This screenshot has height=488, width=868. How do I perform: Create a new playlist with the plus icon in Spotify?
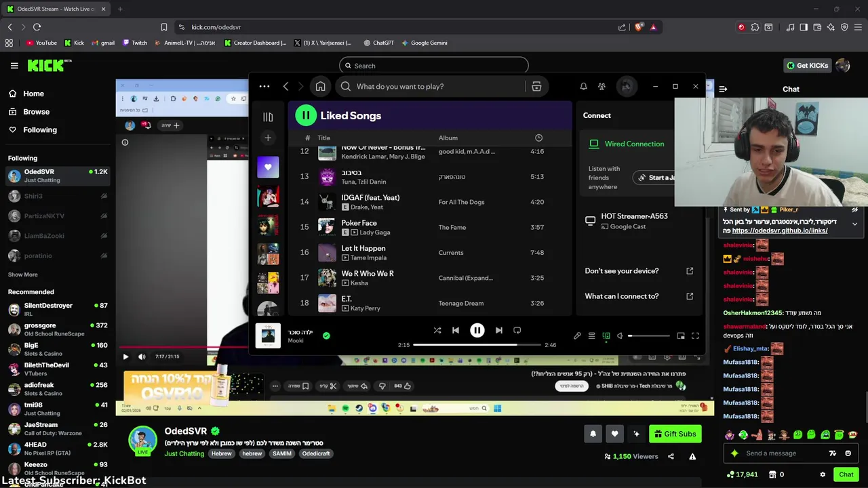pyautogui.click(x=268, y=138)
